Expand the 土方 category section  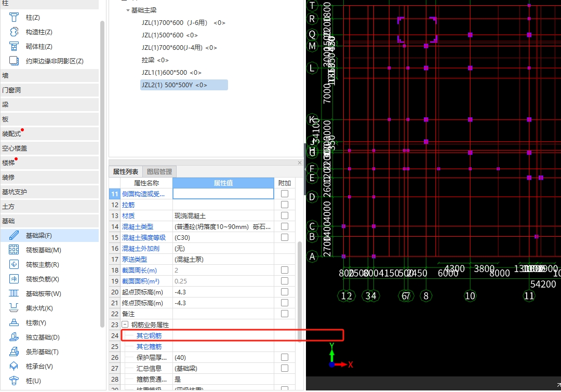click(49, 206)
